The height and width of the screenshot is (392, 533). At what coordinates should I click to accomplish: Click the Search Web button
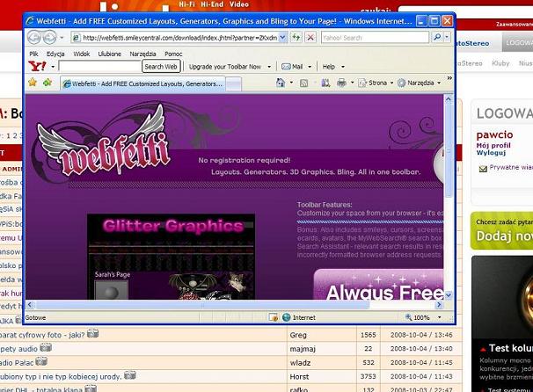(161, 67)
